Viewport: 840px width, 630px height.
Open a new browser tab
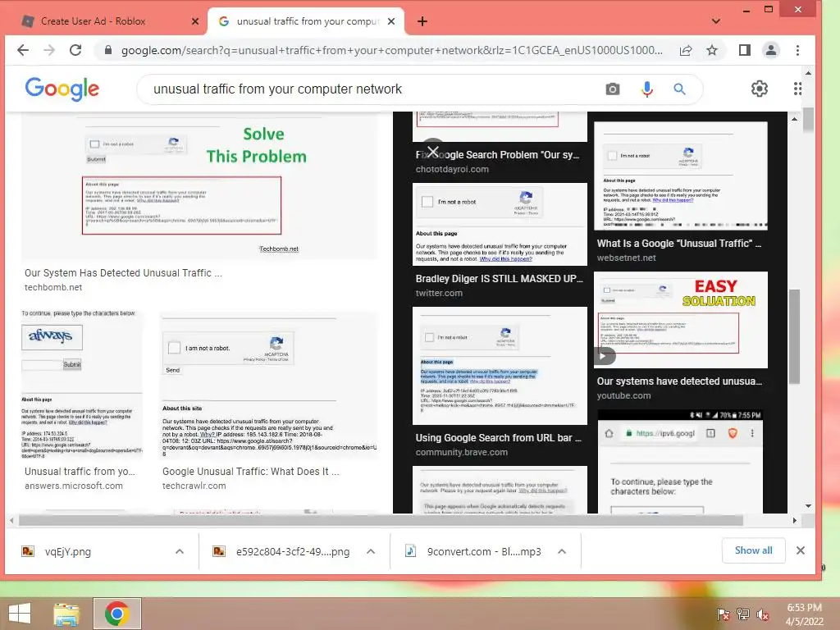[422, 21]
